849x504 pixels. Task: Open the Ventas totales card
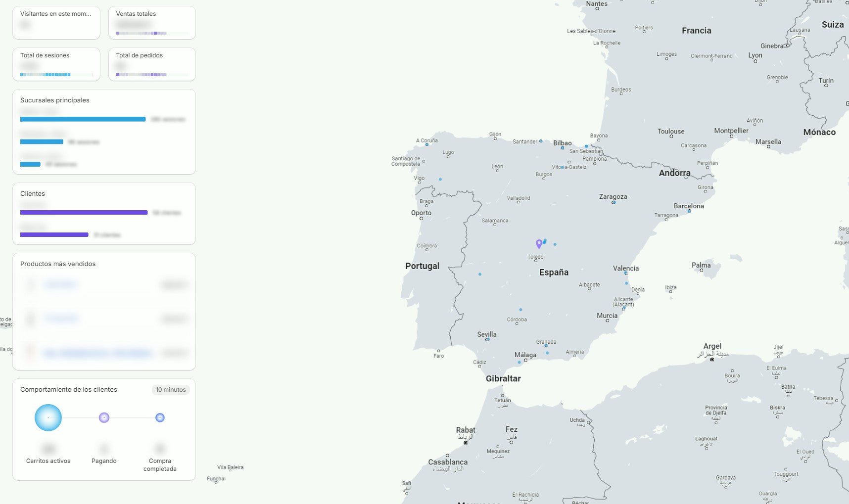(x=152, y=23)
